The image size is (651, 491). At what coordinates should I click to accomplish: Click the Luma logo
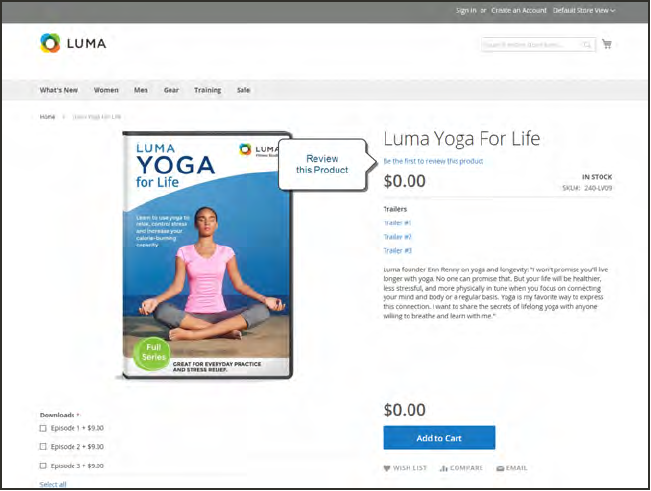point(73,43)
